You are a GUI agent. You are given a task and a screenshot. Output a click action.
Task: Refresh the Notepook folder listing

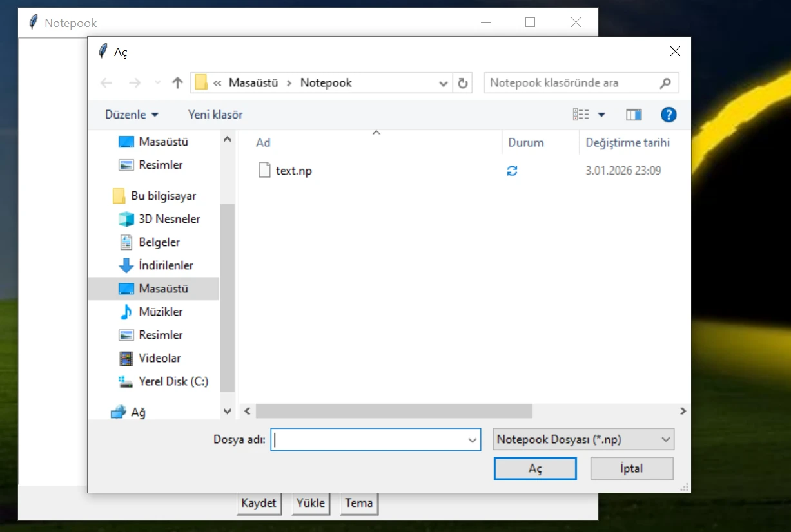(x=462, y=83)
